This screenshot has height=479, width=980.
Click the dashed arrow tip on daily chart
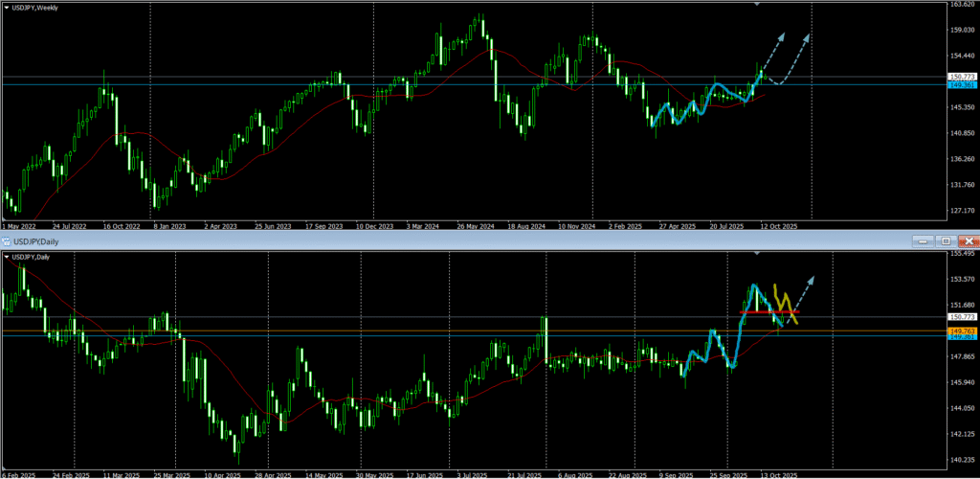tap(815, 277)
